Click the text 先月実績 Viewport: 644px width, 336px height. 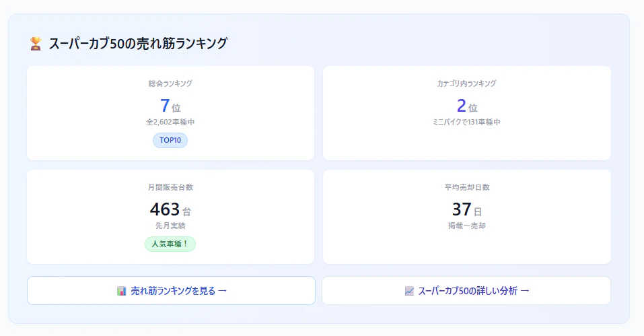pos(170,226)
